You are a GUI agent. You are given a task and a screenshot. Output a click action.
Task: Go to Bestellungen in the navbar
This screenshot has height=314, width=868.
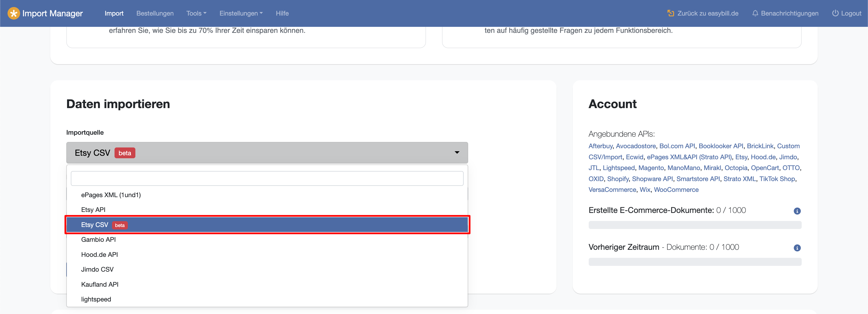point(155,14)
